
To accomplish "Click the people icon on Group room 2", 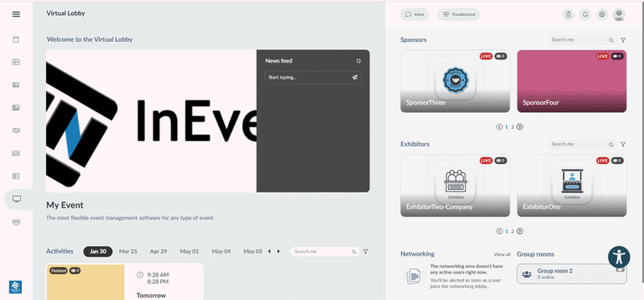I will tap(526, 273).
